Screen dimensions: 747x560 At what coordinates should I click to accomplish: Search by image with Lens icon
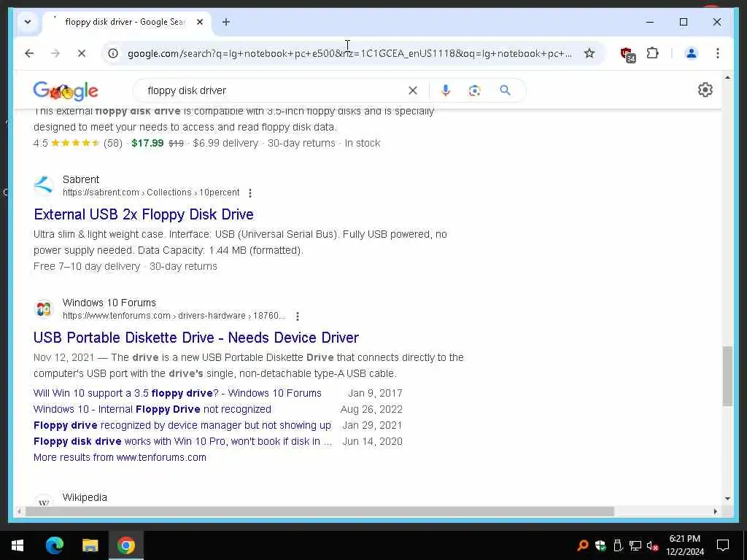click(474, 90)
